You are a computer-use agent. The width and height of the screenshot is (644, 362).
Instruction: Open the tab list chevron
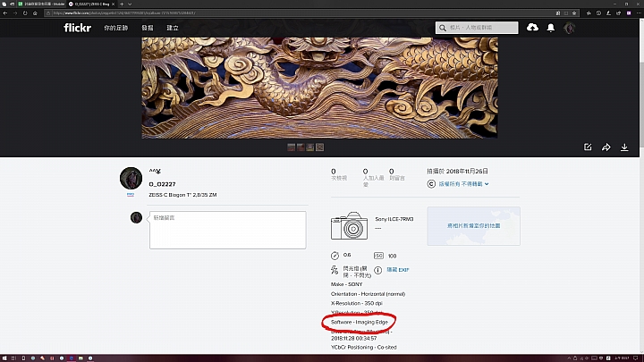coord(130,4)
